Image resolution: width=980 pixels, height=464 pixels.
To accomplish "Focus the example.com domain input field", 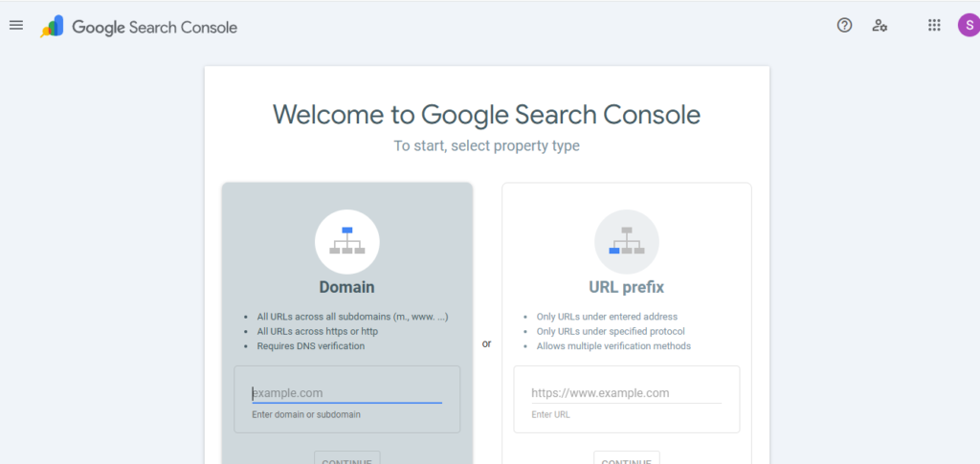I will point(346,393).
